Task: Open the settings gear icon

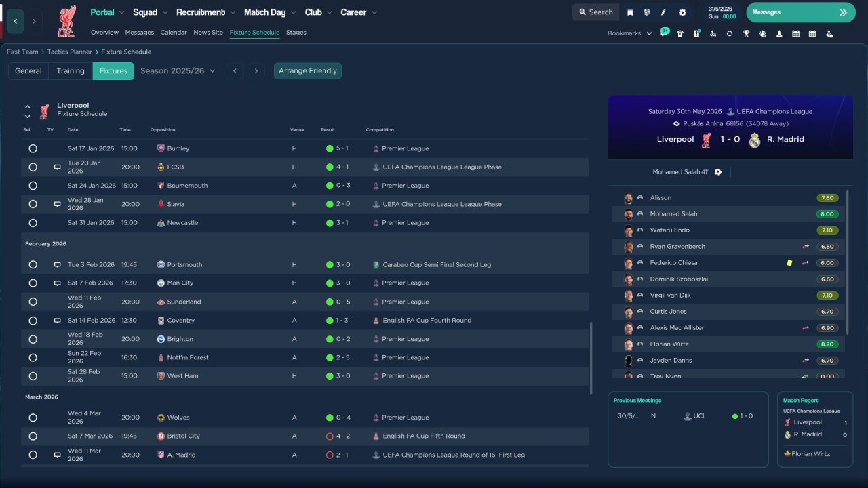Action: 682,12
